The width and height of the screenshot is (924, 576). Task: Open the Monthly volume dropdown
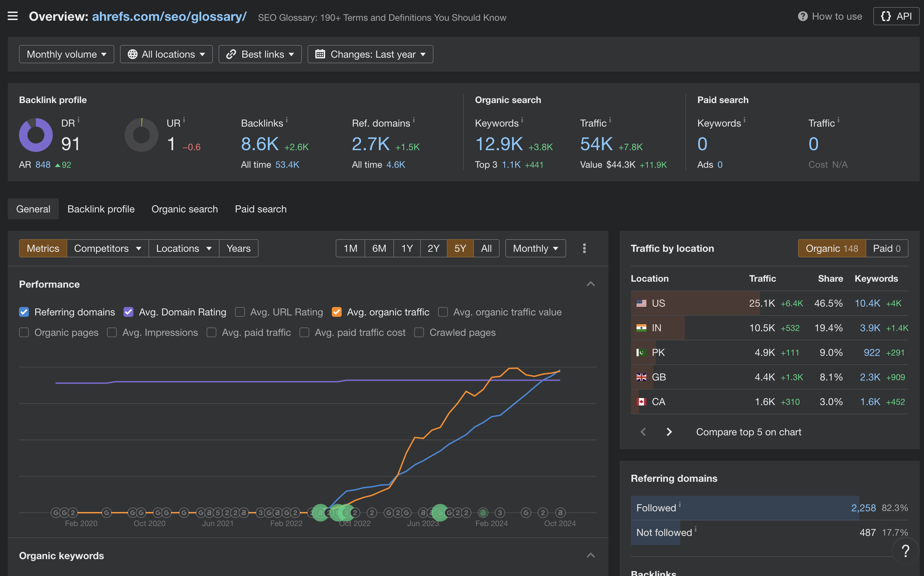[x=66, y=54]
